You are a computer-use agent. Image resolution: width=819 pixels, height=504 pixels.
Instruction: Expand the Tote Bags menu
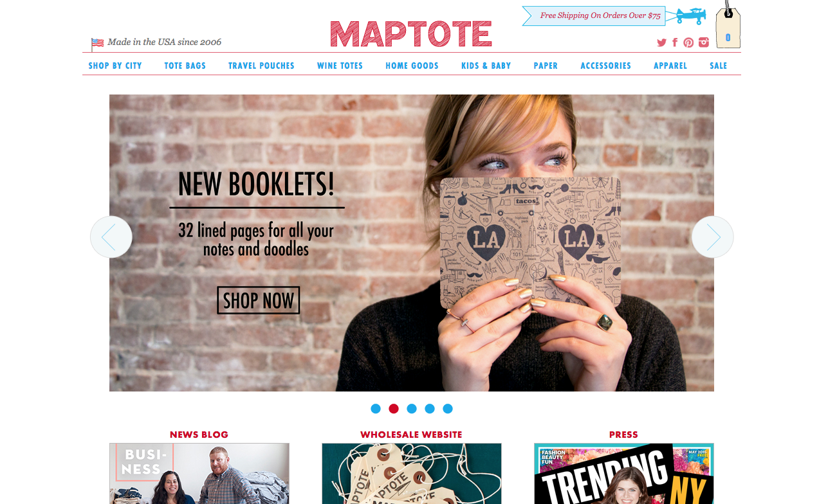185,66
